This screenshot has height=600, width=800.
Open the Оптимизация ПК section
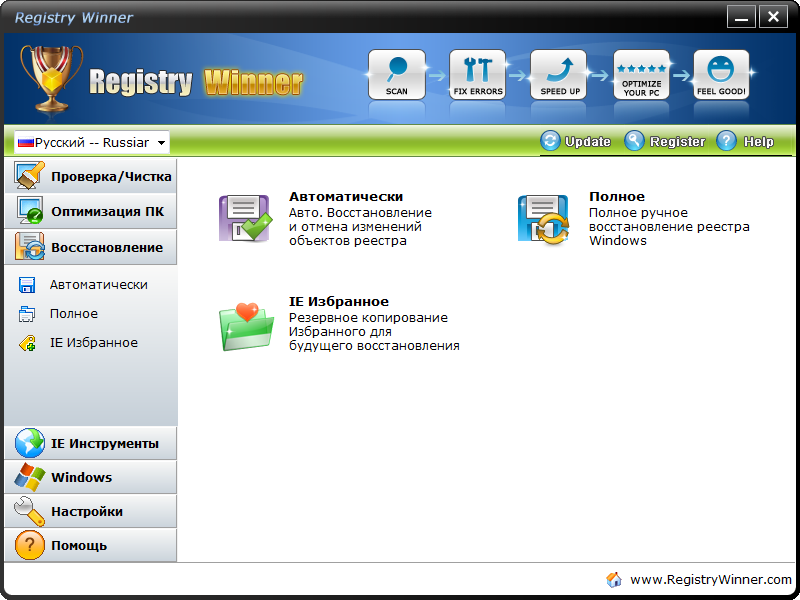(x=91, y=211)
